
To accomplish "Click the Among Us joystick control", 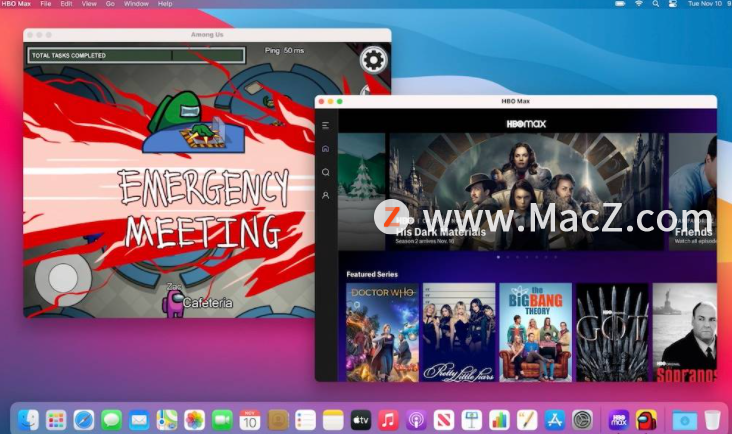I will (x=63, y=278).
